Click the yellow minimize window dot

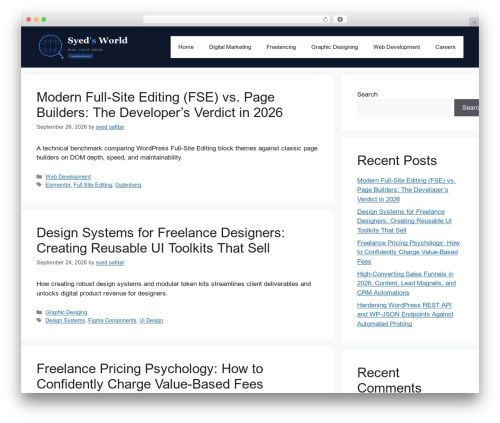36,20
